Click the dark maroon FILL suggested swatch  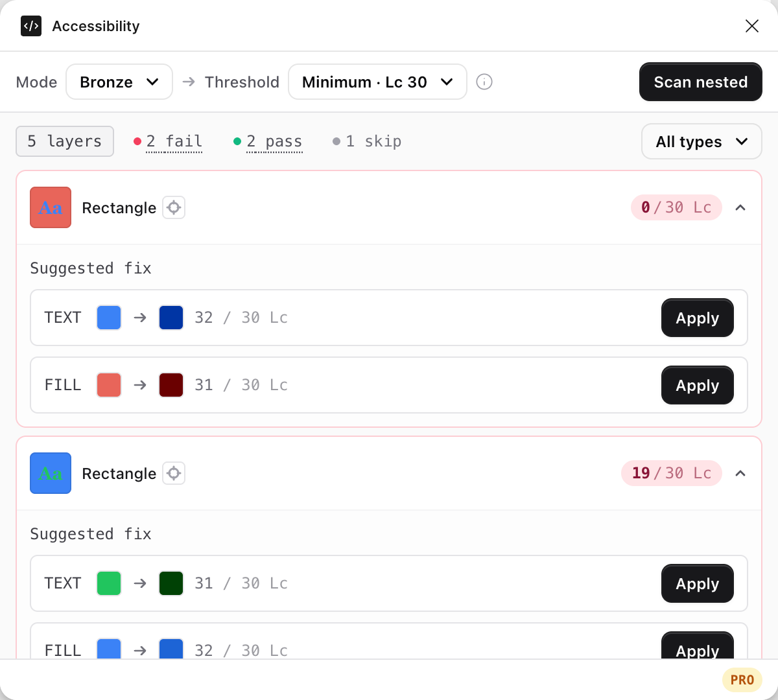[x=171, y=385]
